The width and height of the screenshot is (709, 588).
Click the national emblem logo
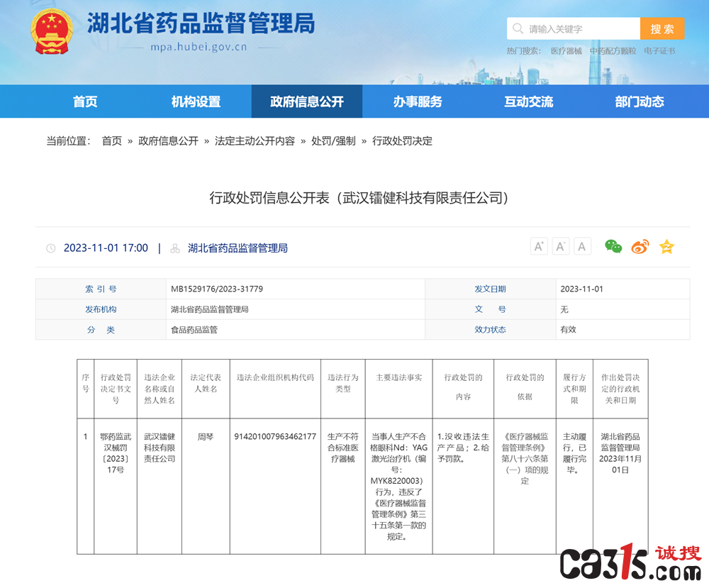pos(52,31)
